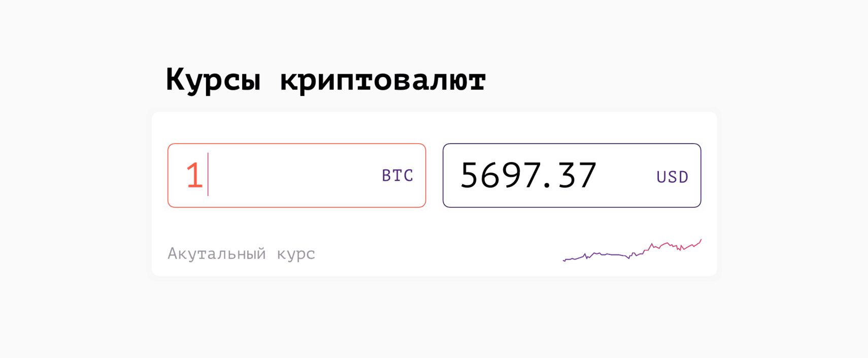Click the word "курс" in the caption
The image size is (868, 358).
(296, 253)
